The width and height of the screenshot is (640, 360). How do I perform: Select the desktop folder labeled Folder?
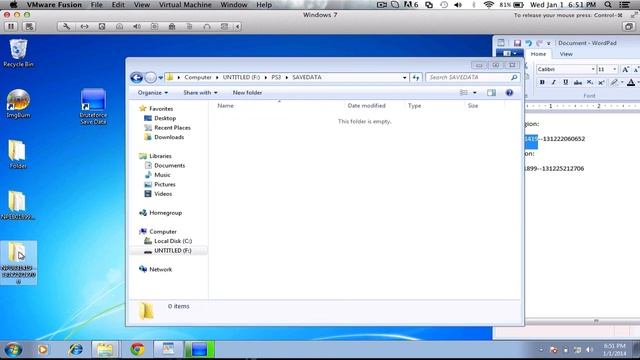point(17,154)
